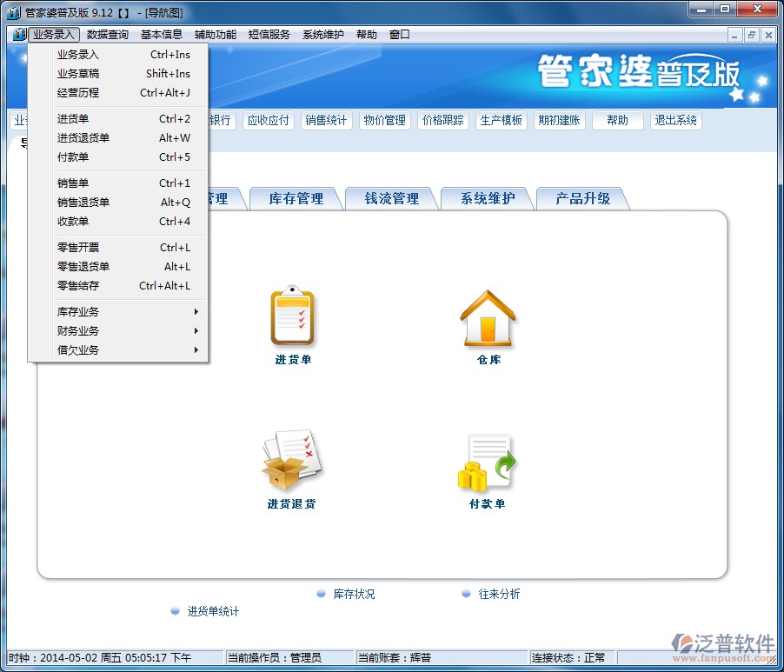Open the 进货单 clipboard icon
This screenshot has width=784, height=672.
(x=293, y=317)
